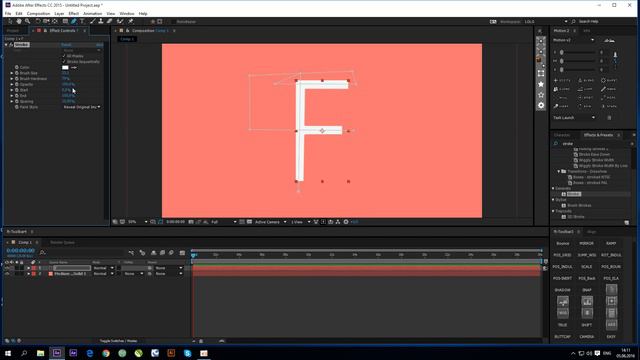
Task: Select the Unified Camera tool
Action: coord(46,21)
